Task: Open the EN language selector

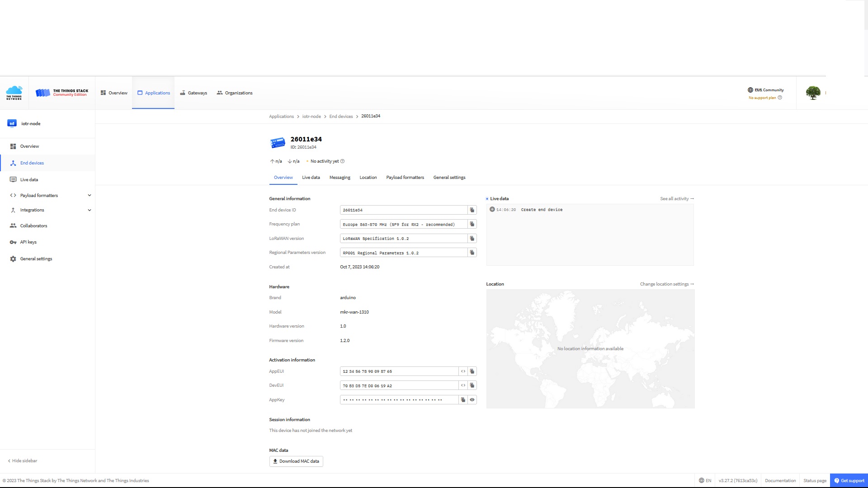Action: (705, 481)
